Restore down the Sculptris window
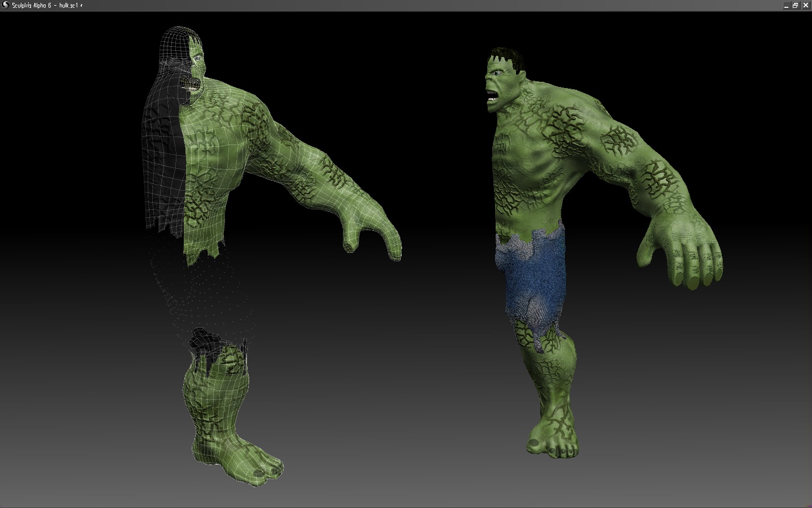The image size is (812, 508). pyautogui.click(x=796, y=5)
